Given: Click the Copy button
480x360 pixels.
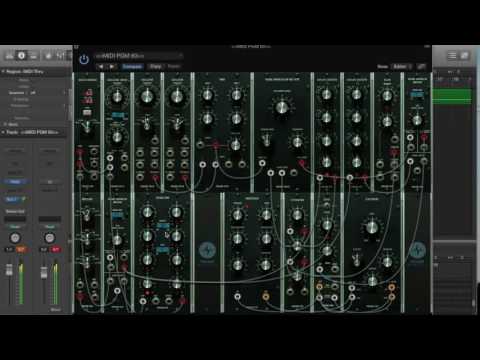Looking at the screenshot, I should pyautogui.click(x=156, y=67).
